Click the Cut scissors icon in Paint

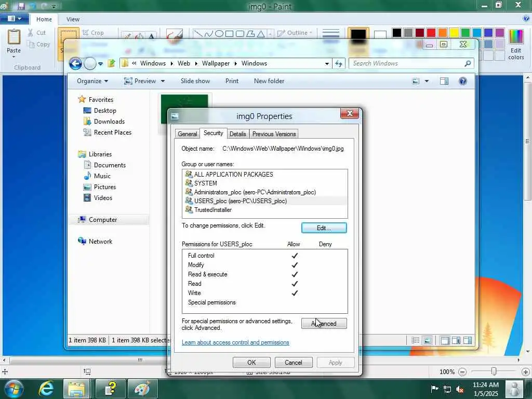tap(31, 33)
